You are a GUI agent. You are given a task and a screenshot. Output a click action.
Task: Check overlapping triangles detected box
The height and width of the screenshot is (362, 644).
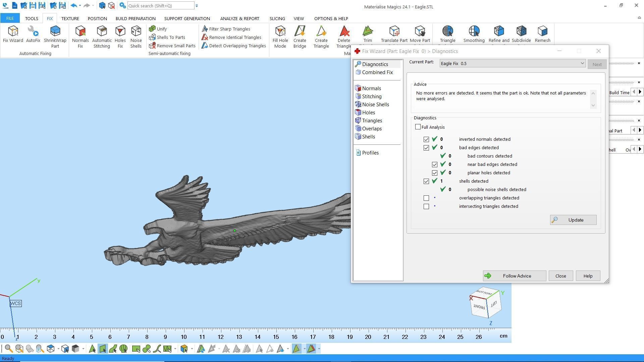pyautogui.click(x=426, y=198)
